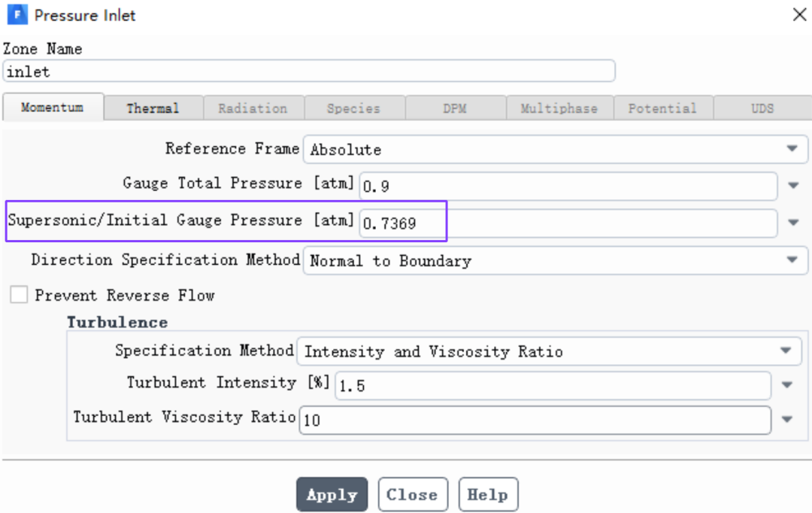This screenshot has width=812, height=513.
Task: Close the Pressure Inlet dialog window
Action: 799,14
